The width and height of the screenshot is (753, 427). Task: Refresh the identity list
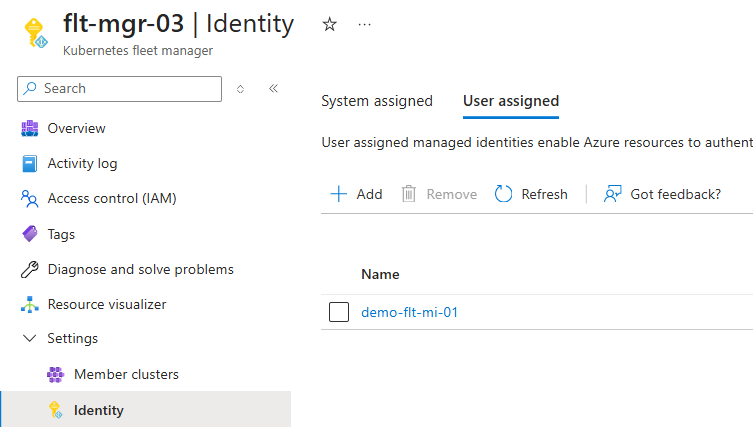[x=531, y=194]
